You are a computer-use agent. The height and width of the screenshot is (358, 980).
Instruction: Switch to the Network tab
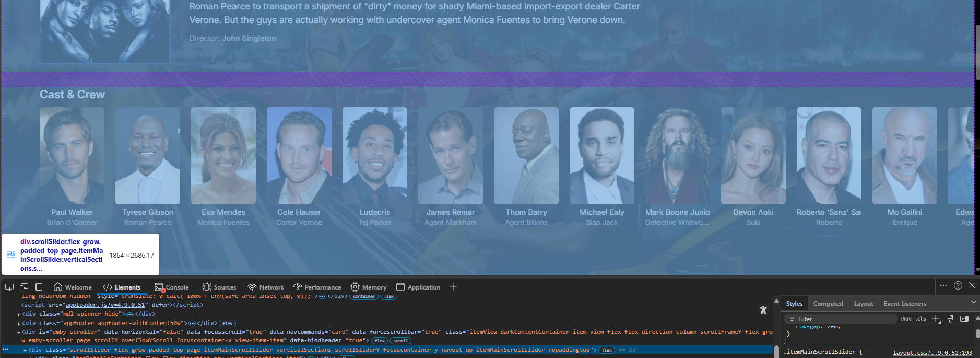[x=266, y=287]
